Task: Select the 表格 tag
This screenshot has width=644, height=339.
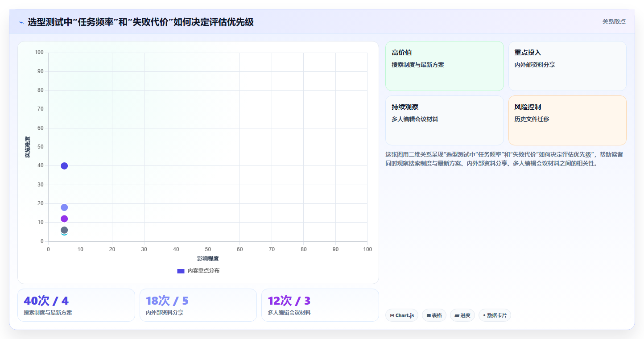Action: coord(434,315)
